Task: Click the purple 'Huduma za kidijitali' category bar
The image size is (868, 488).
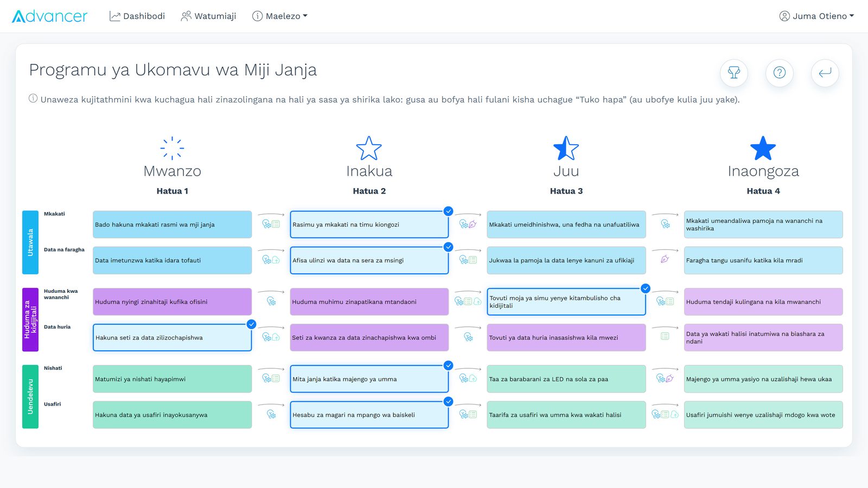Action: (x=30, y=320)
